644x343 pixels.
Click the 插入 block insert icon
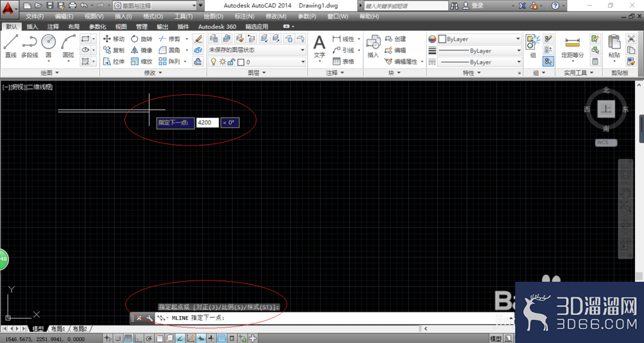[373, 46]
